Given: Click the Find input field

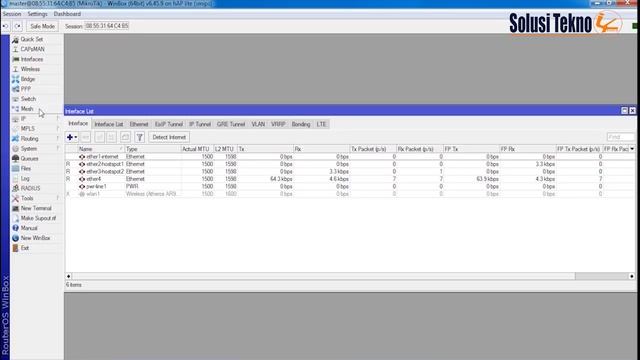Looking at the screenshot, I should 620,137.
